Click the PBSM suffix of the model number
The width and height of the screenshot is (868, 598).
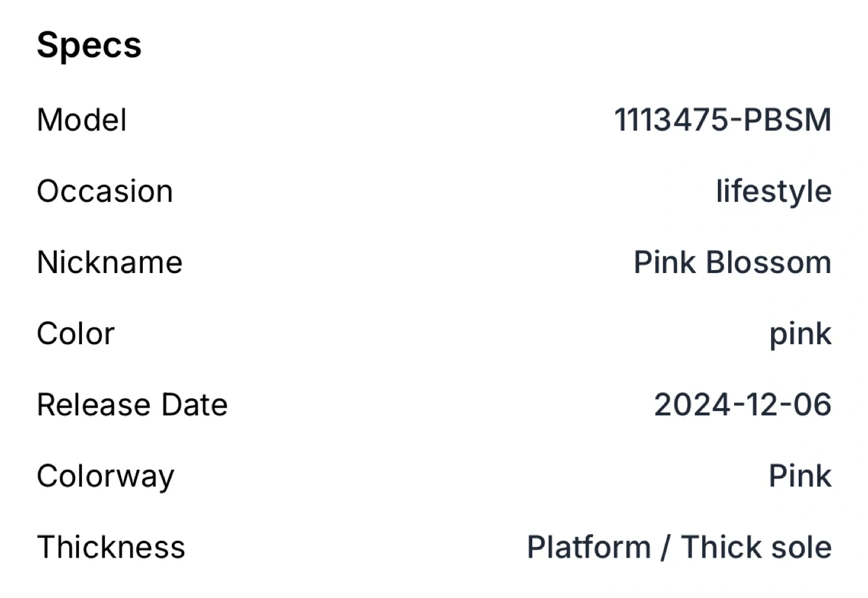787,120
